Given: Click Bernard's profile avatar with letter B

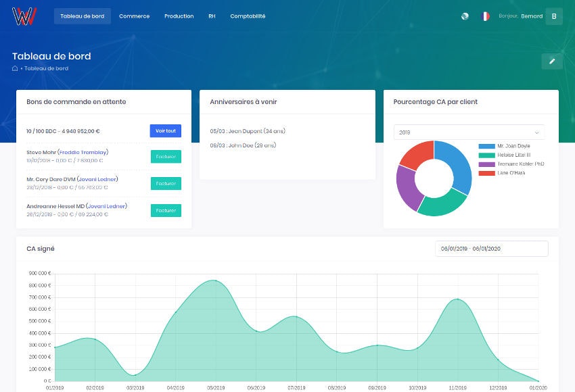Looking at the screenshot, I should pos(553,16).
